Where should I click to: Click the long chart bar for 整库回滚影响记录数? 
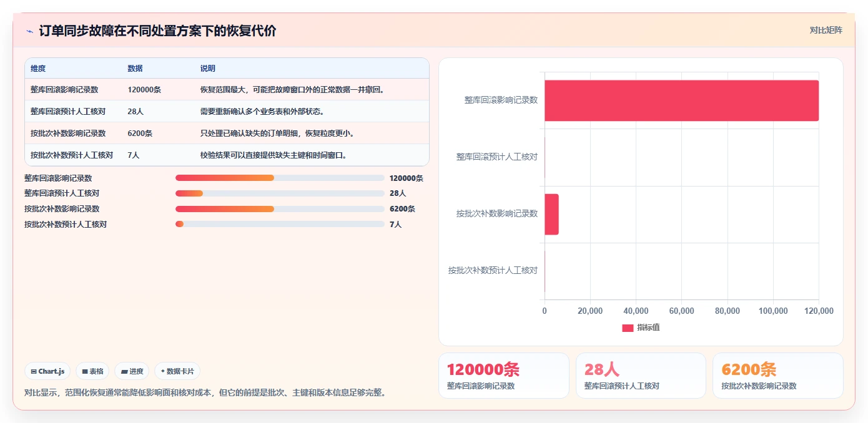(x=681, y=100)
